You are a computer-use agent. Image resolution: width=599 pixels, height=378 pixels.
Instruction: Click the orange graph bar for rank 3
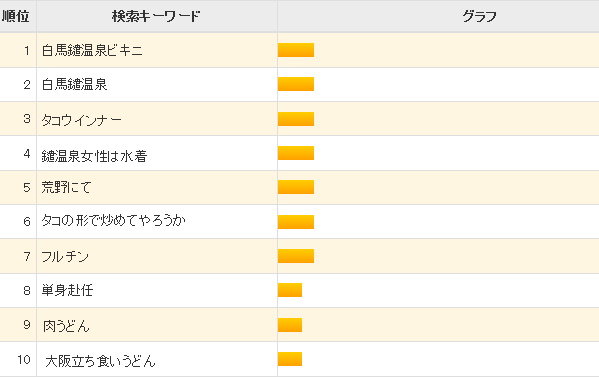click(x=296, y=119)
